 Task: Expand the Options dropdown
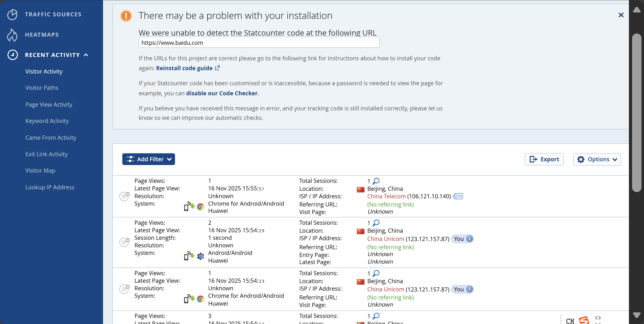click(596, 159)
